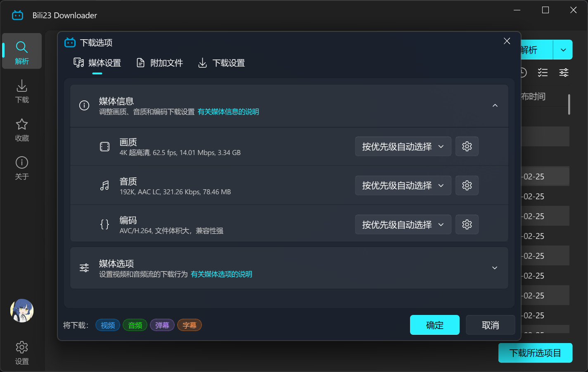Expand the 媒体选项 section
588x372 pixels.
495,268
